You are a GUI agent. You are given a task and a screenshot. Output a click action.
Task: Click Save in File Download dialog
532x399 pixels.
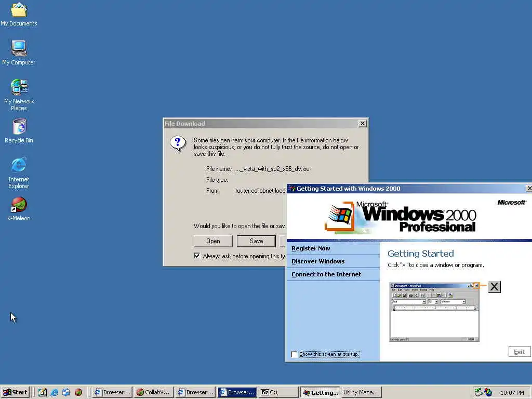[x=256, y=241]
